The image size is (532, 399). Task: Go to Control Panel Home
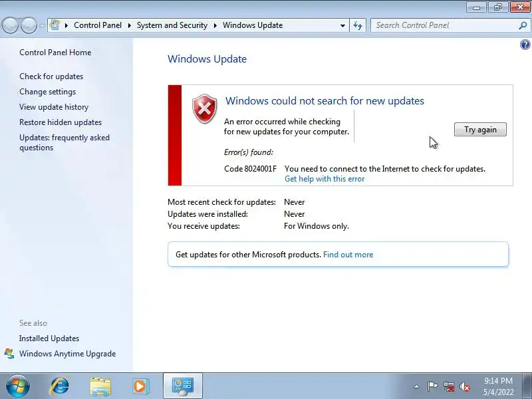click(x=55, y=53)
